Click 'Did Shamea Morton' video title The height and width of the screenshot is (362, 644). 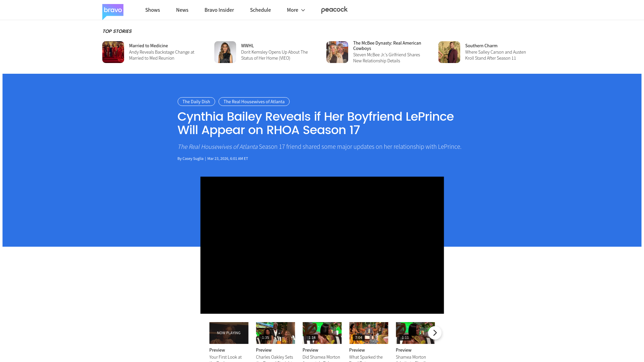[x=321, y=357]
